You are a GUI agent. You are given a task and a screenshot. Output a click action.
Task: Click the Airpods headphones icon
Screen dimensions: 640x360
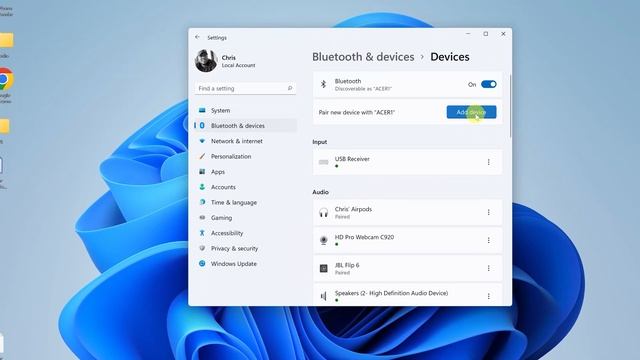(x=323, y=213)
